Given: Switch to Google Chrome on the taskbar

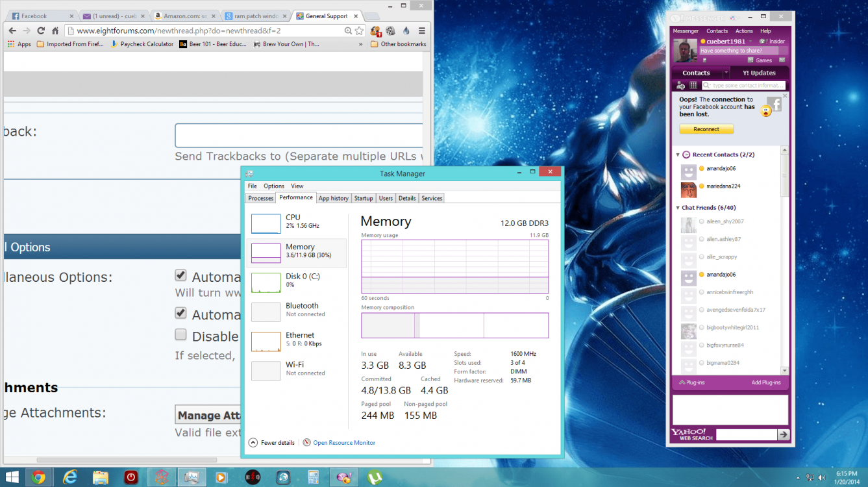Looking at the screenshot, I should tap(38, 477).
